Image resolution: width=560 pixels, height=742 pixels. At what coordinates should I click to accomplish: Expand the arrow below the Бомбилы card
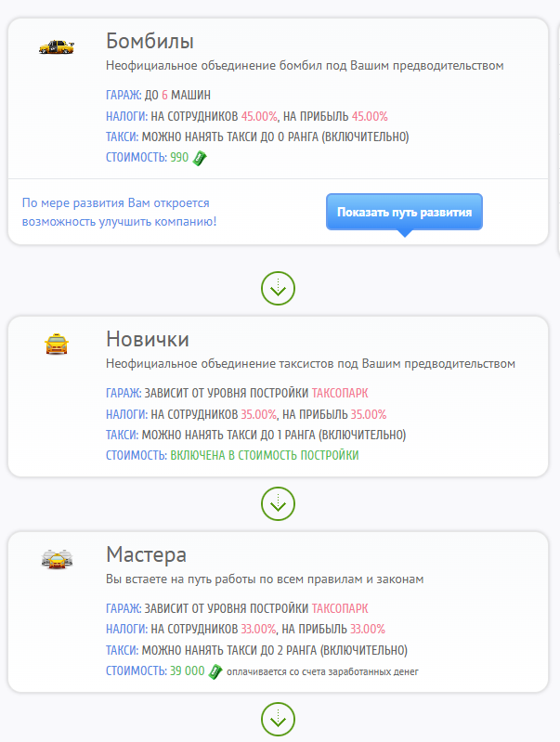(x=278, y=289)
